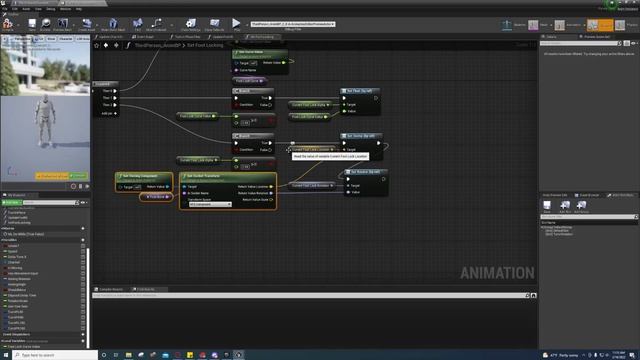
Task: Click the Compile toolbar icon
Action: (8, 24)
